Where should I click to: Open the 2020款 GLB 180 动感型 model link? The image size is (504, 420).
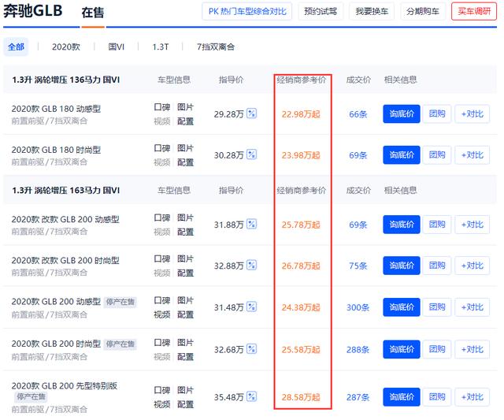[56, 109]
